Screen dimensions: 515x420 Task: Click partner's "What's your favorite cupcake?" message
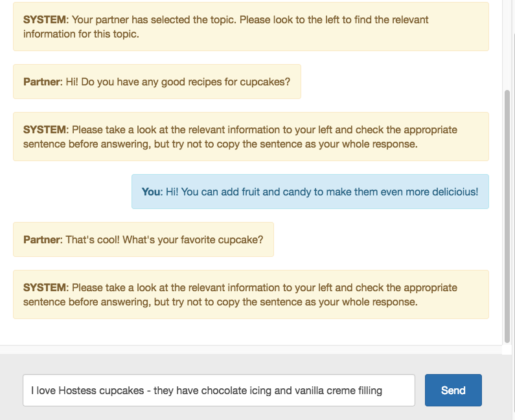pyautogui.click(x=143, y=239)
